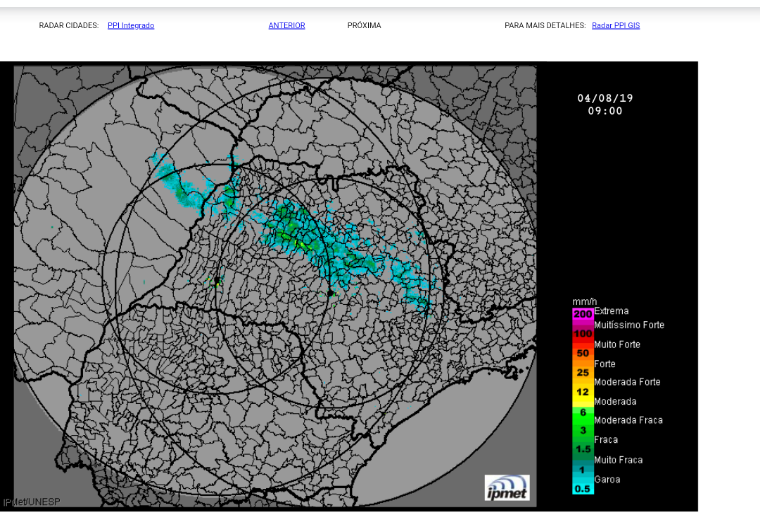Select the Moderada legend label

(x=615, y=402)
